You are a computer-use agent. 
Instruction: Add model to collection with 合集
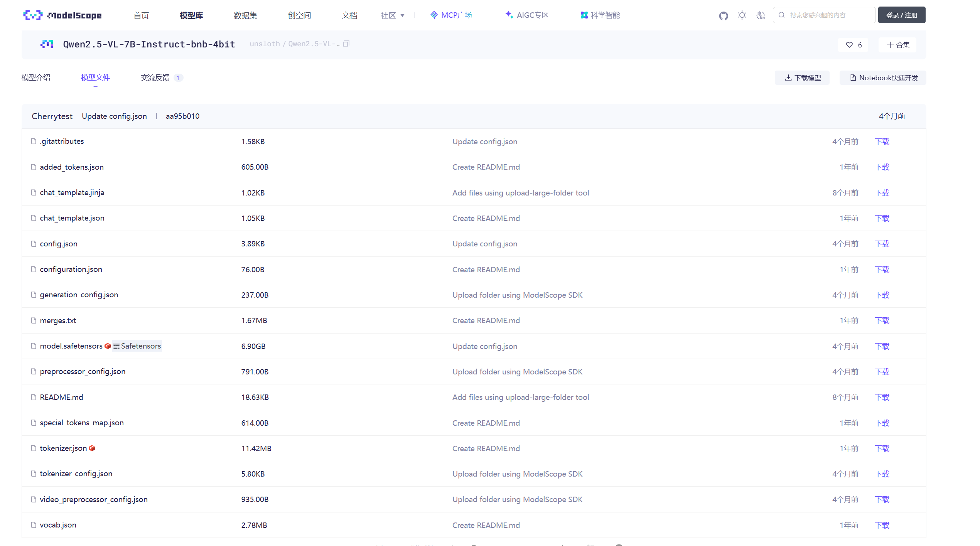point(898,45)
